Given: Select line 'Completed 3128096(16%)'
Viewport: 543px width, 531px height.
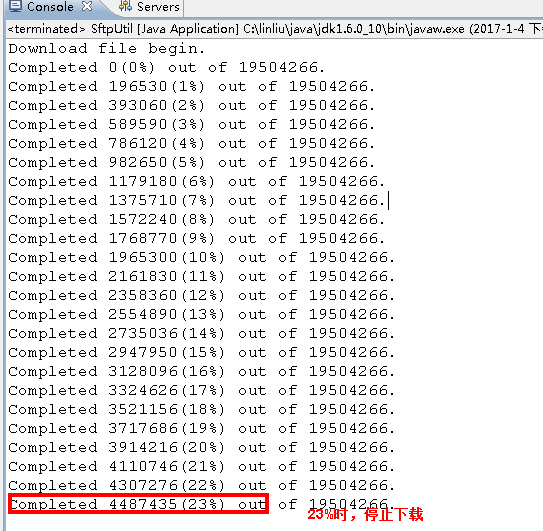Looking at the screenshot, I should (x=202, y=372).
